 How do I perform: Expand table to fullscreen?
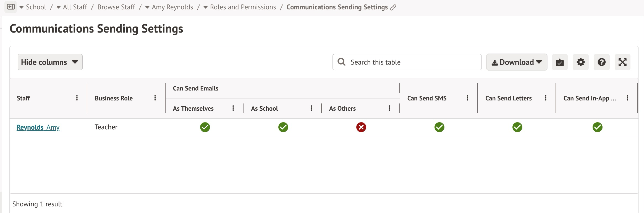[622, 62]
